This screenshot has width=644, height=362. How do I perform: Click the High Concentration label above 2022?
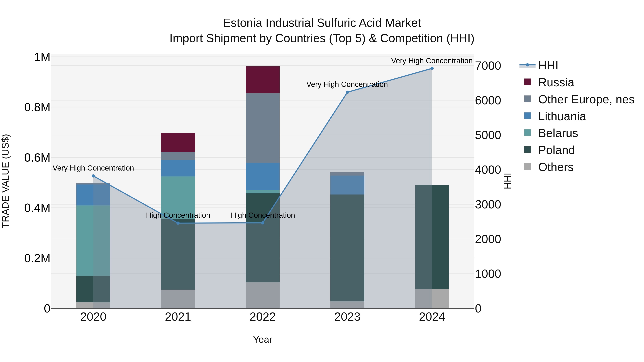pyautogui.click(x=263, y=215)
